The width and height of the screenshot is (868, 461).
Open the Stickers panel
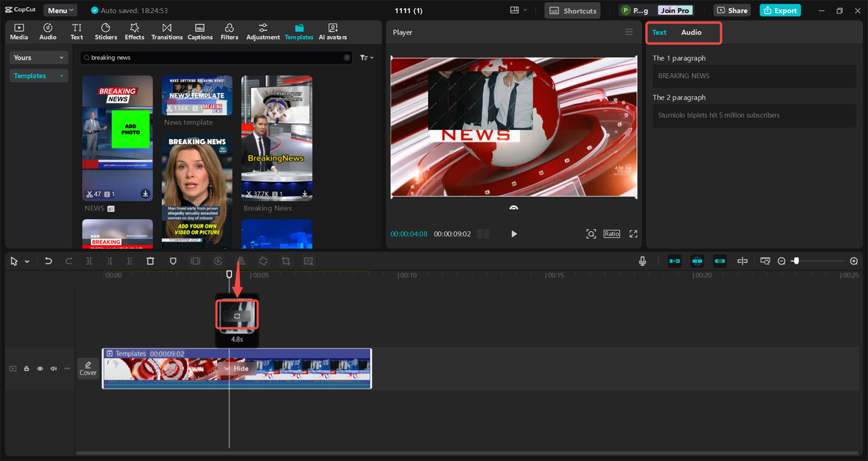click(x=106, y=31)
